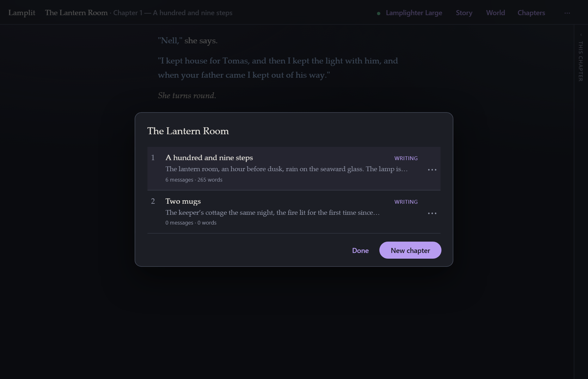
Task: Close the dialog with Done
Action: pyautogui.click(x=360, y=250)
